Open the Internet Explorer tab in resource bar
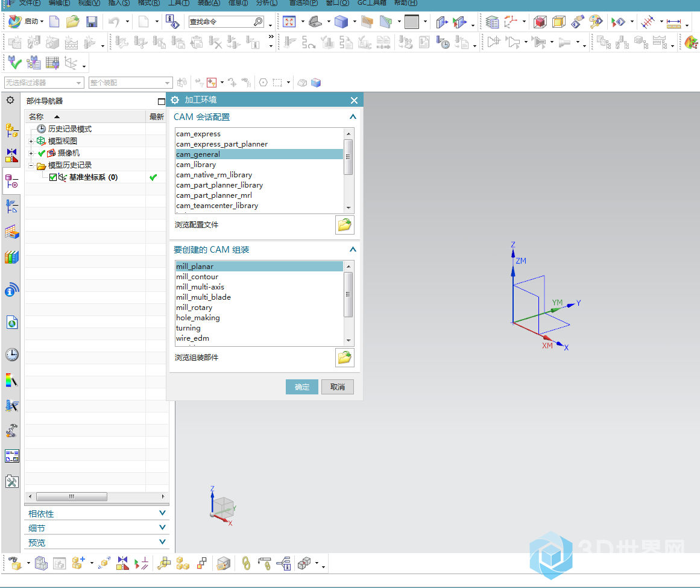This screenshot has width=700, height=588. pyautogui.click(x=12, y=323)
